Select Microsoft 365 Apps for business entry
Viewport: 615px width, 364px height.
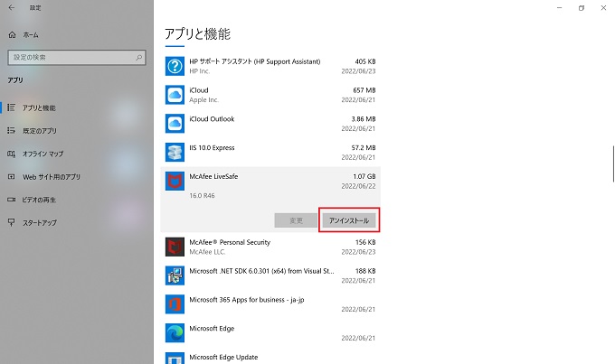pyautogui.click(x=270, y=304)
